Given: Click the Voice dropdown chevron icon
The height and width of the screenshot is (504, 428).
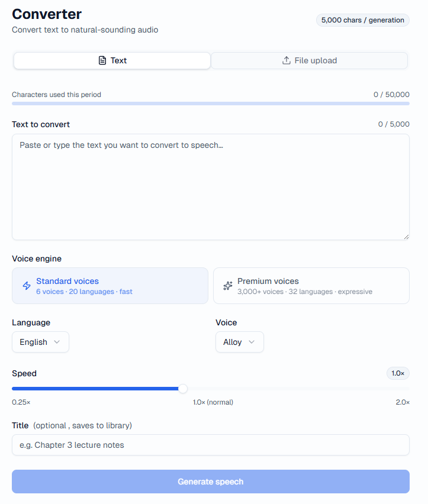Looking at the screenshot, I should (252, 342).
